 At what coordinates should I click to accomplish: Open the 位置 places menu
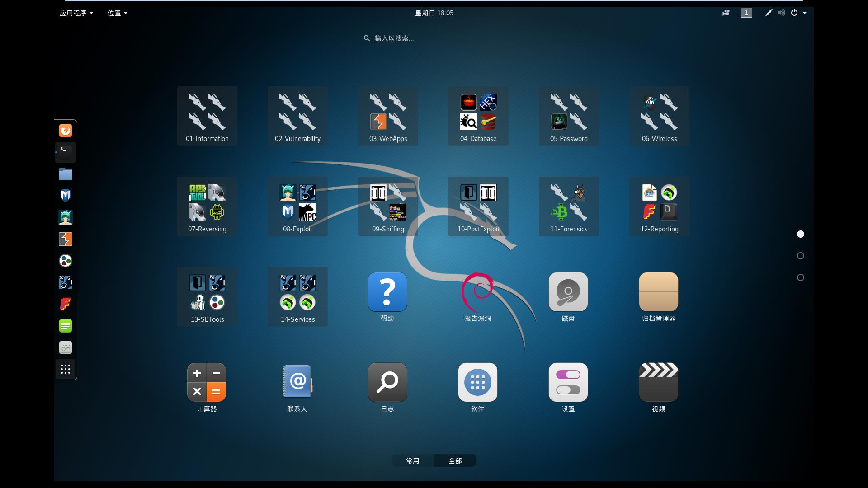pos(118,13)
